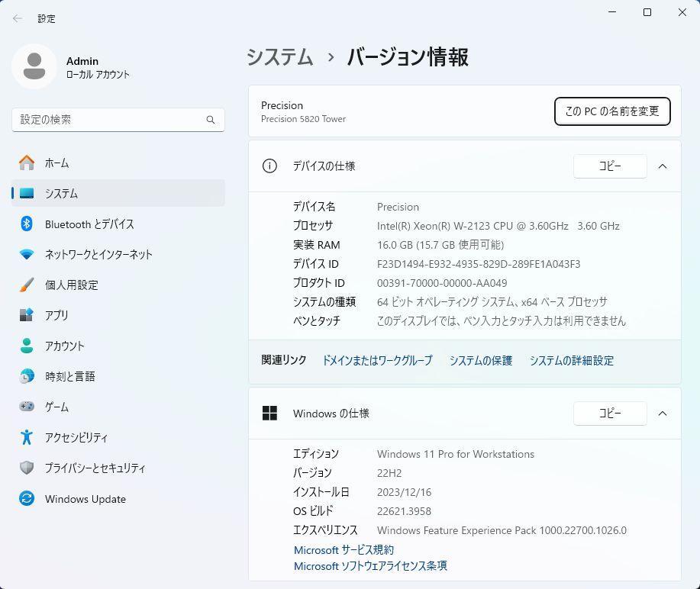Open システムの詳細設定 link
Image resolution: width=700 pixels, height=589 pixels.
tap(572, 361)
